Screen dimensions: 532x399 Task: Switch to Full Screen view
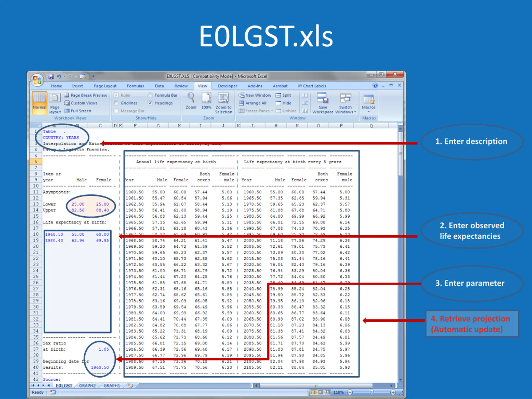coord(78,111)
